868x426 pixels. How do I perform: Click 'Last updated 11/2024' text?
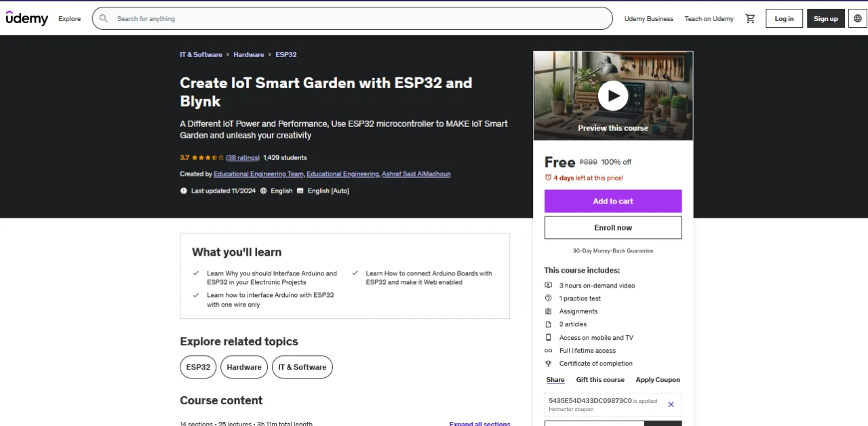(x=223, y=191)
